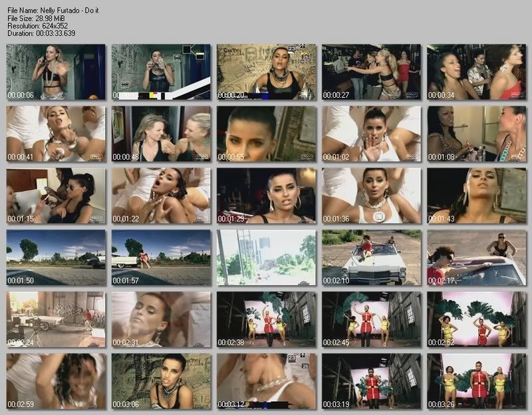Select the street scene at 00:02:24
This screenshot has height=415, width=532.
click(x=56, y=320)
